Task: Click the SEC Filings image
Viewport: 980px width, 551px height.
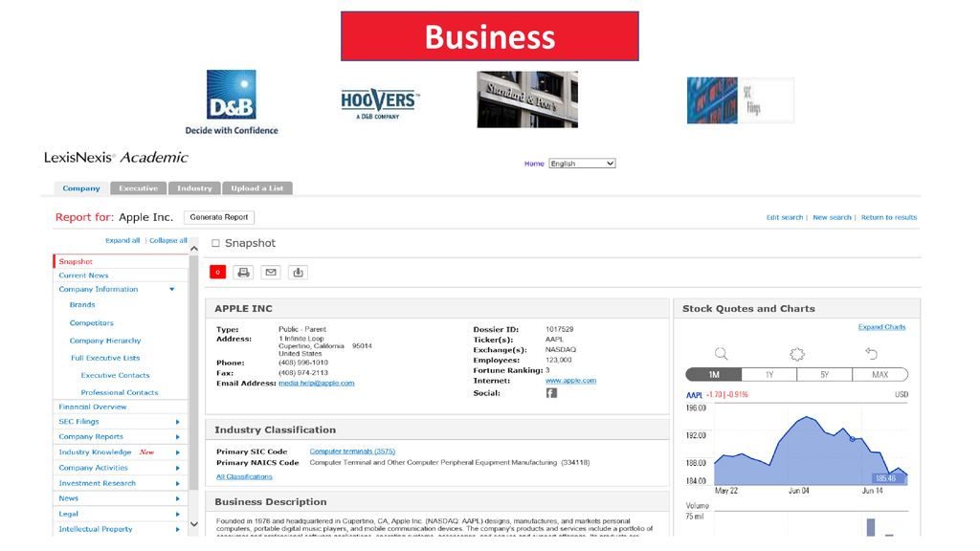Action: pyautogui.click(x=740, y=100)
